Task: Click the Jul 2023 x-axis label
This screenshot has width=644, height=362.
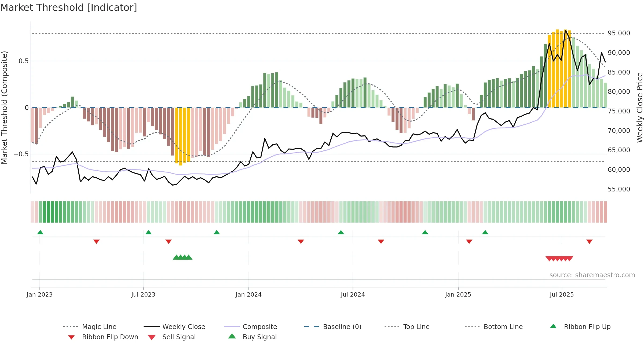Action: pos(143,294)
